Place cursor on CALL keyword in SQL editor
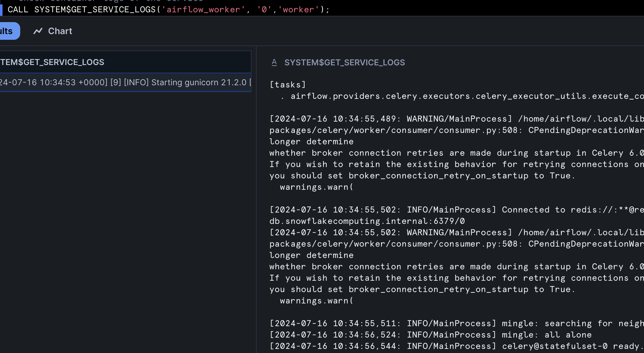Viewport: 644px width, 353px height. 18,10
